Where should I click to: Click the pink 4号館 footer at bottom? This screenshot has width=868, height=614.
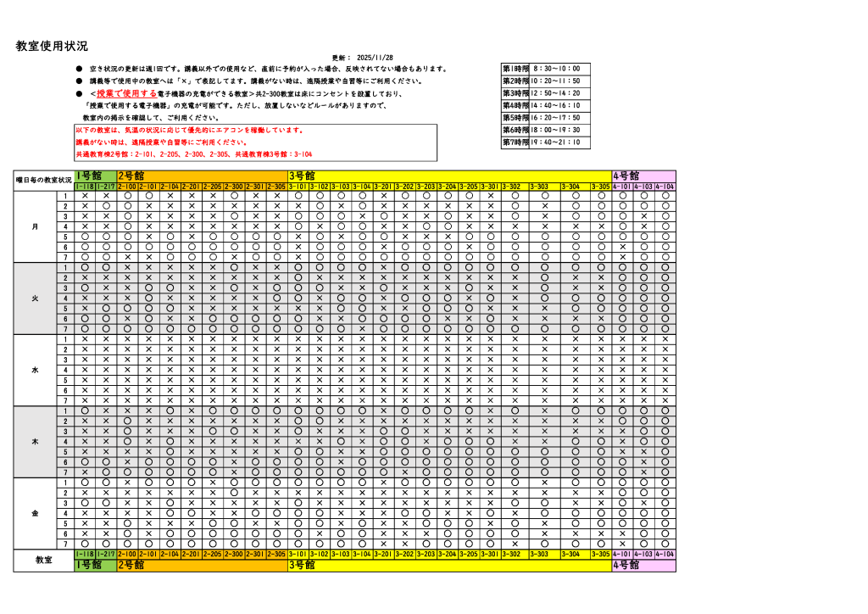(x=643, y=566)
